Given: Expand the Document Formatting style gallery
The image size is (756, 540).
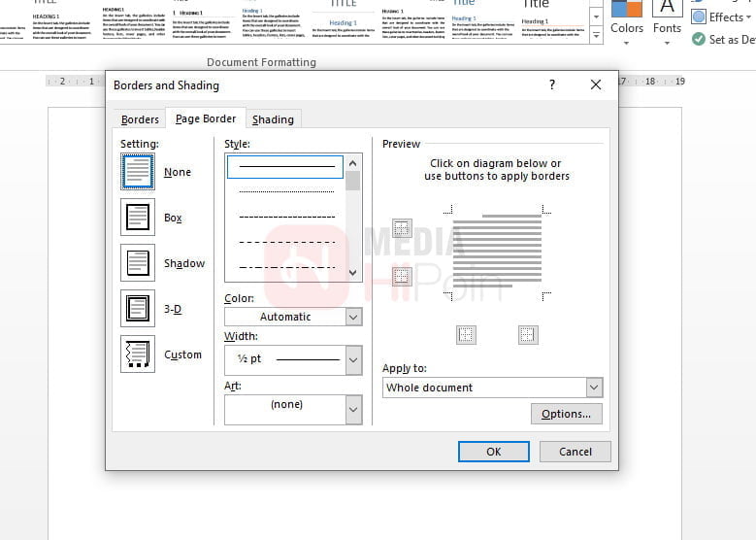Looking at the screenshot, I should pyautogui.click(x=597, y=36).
